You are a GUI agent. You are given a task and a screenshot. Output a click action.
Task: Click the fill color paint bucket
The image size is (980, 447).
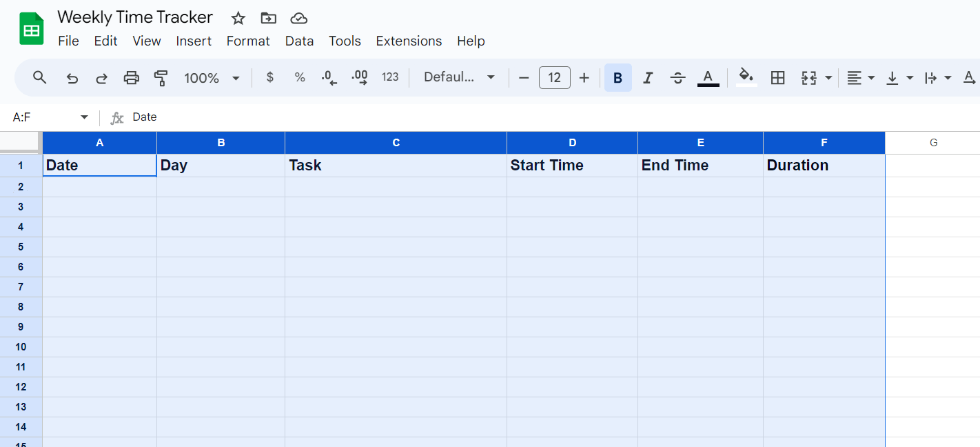point(746,77)
